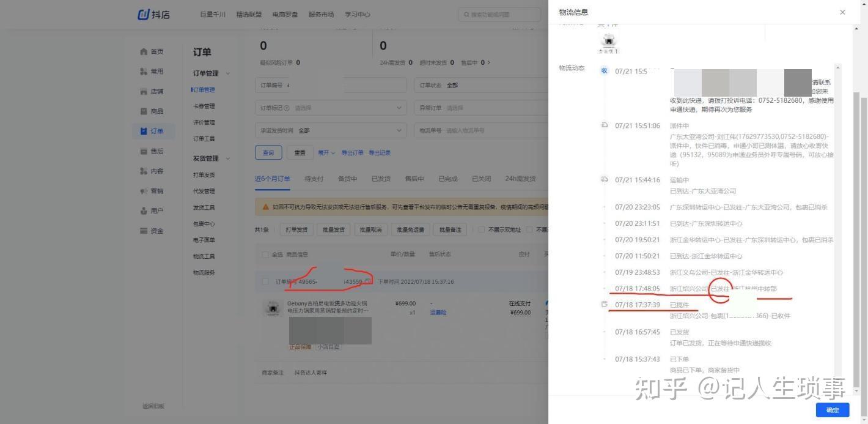Open 精选联盟 in the top navigation
The image size is (868, 424).
(249, 14)
